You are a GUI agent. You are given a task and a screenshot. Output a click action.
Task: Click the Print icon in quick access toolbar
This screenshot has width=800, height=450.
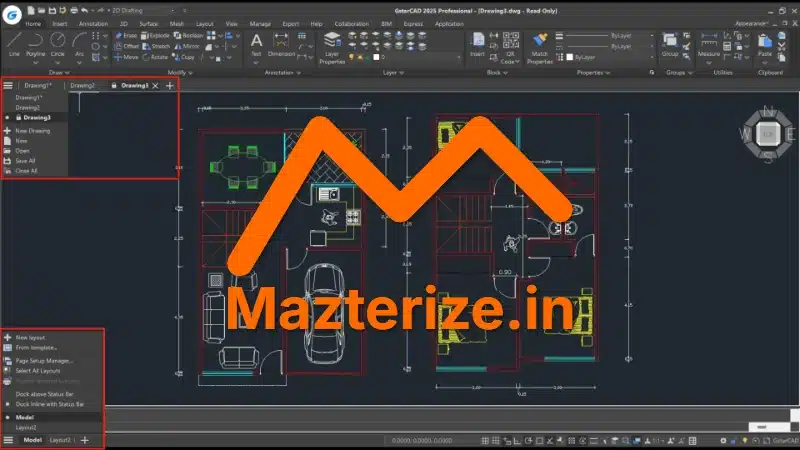coord(74,10)
